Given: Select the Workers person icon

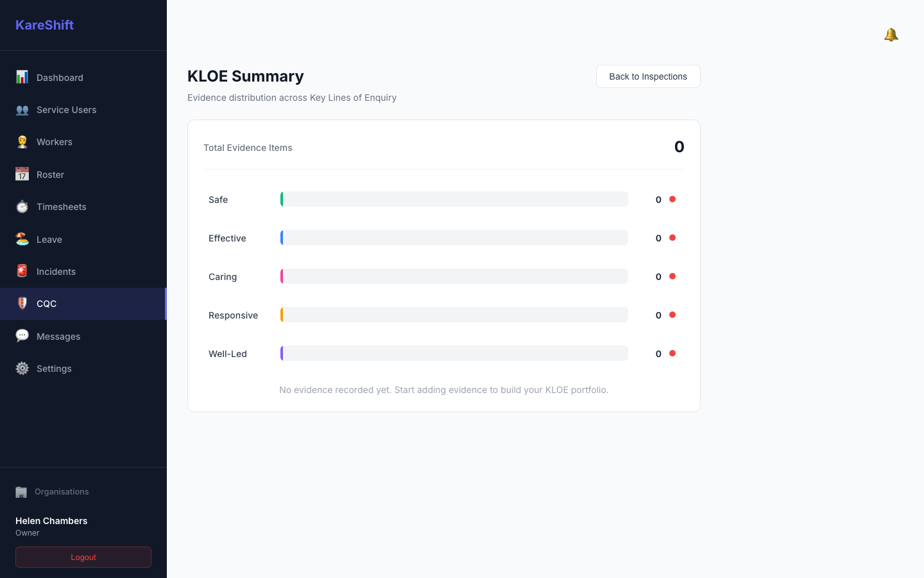Looking at the screenshot, I should [x=22, y=142].
